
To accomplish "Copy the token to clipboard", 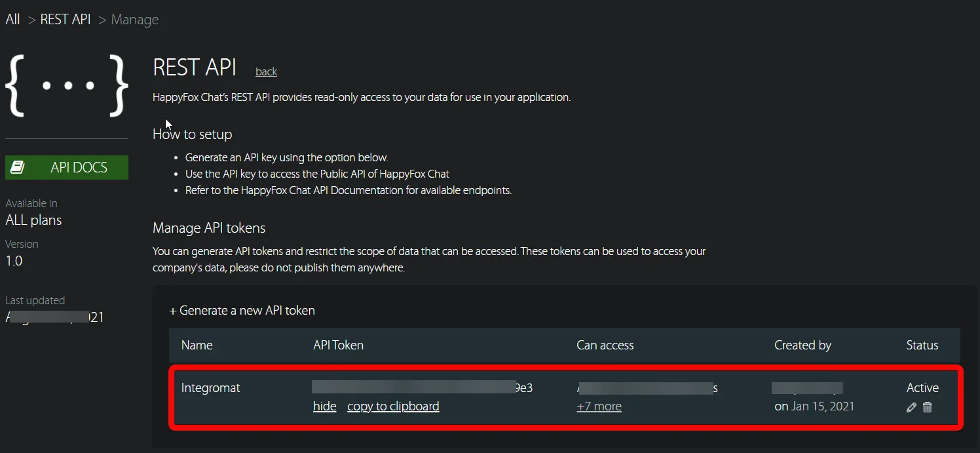I will click(393, 406).
